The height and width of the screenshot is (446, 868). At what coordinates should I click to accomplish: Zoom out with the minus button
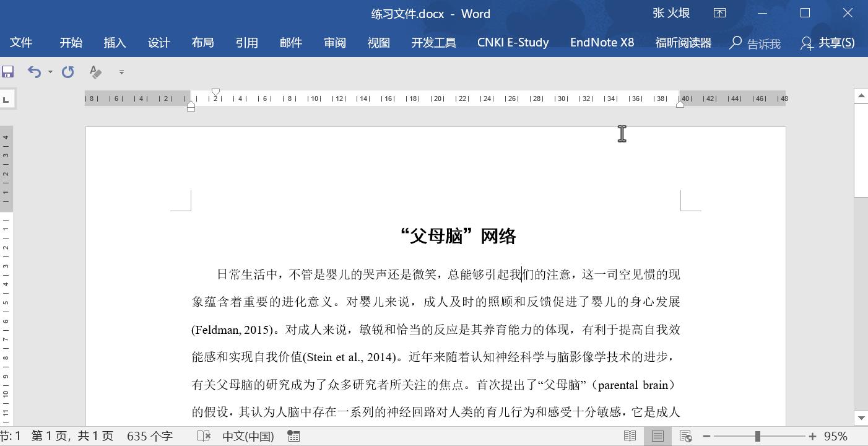pyautogui.click(x=706, y=436)
